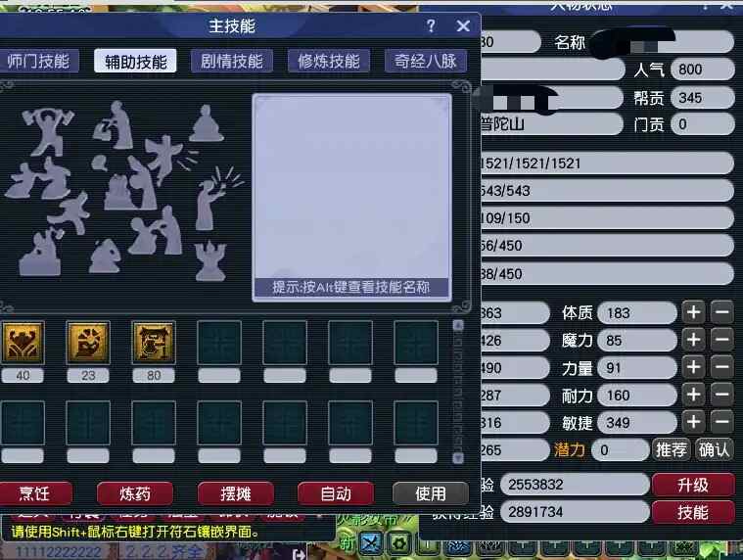Click the crossed swords icon in bottom bar
Viewport: 743px width, 560px height.
[371, 543]
